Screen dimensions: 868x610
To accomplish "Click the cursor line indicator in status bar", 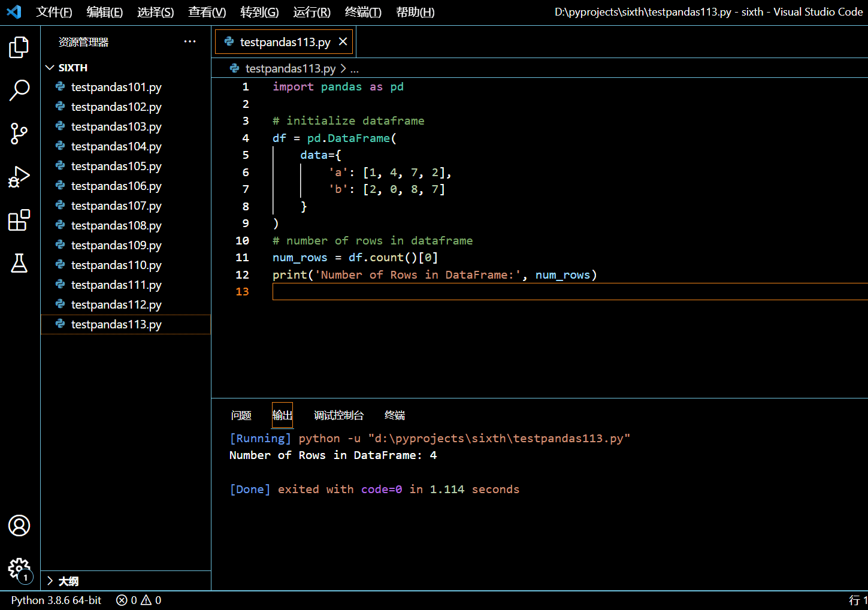I will (x=858, y=600).
